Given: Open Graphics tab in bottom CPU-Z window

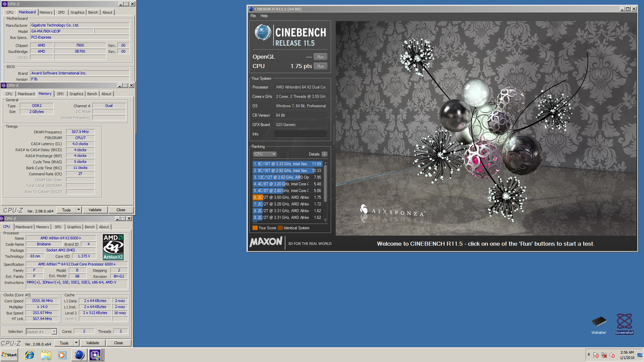Looking at the screenshot, I should pyautogui.click(x=74, y=227).
